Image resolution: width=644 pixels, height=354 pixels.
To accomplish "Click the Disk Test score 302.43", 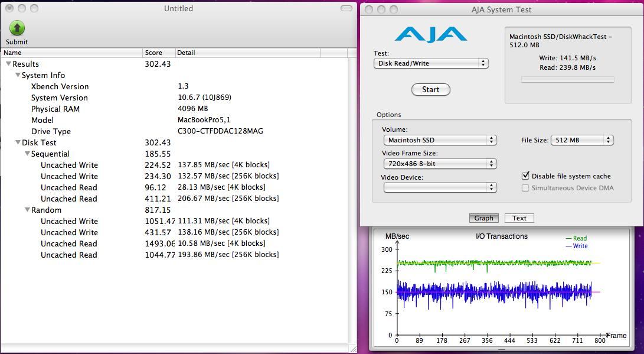I will pyautogui.click(x=158, y=142).
